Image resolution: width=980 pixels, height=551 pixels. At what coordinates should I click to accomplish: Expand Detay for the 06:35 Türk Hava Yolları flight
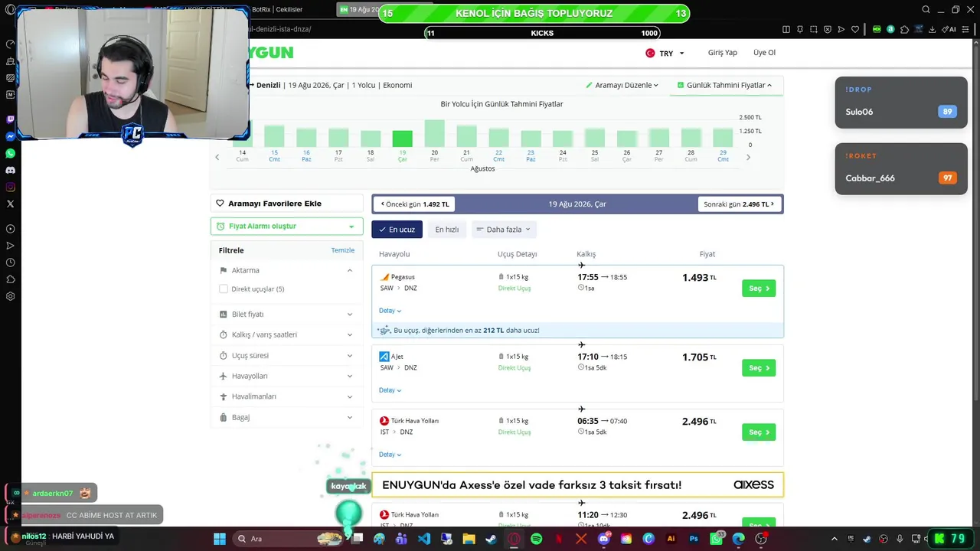coord(390,455)
